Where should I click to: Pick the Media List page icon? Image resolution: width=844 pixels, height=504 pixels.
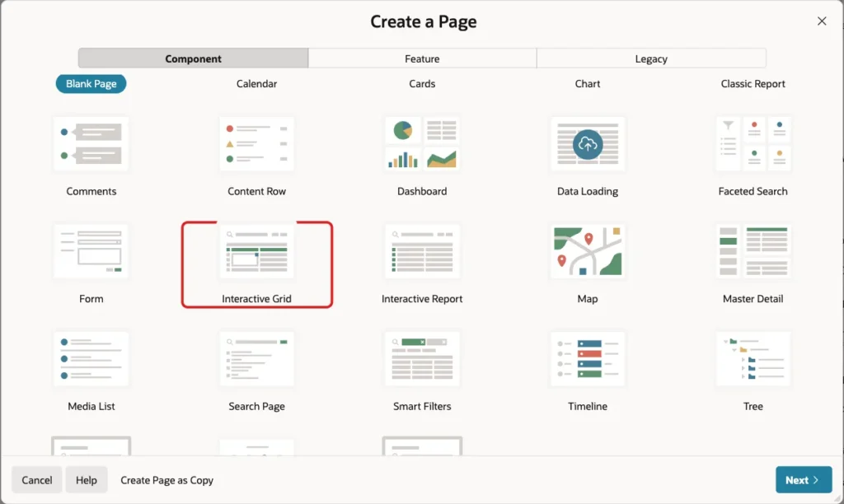click(x=91, y=359)
